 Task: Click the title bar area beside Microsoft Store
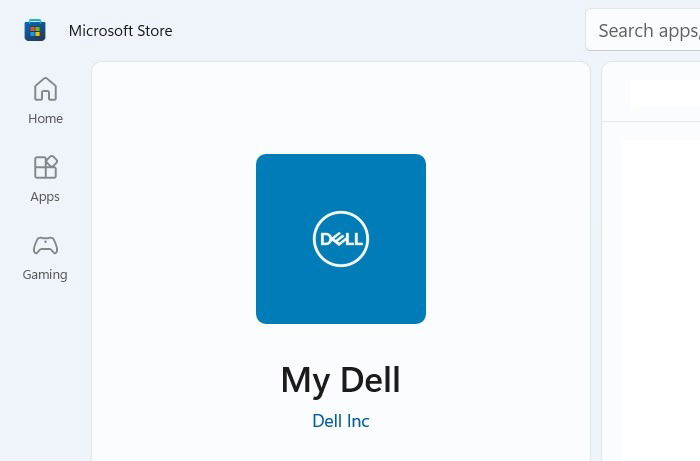[379, 30]
